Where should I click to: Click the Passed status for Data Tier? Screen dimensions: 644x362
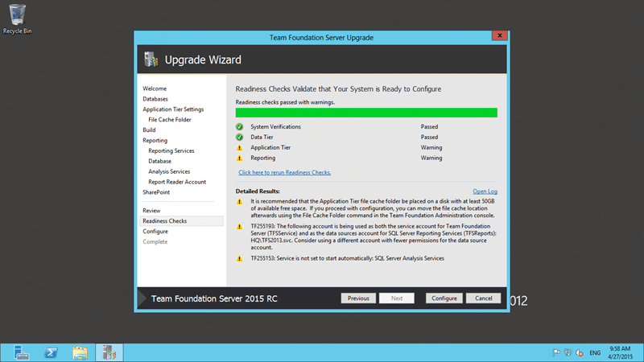(x=429, y=137)
